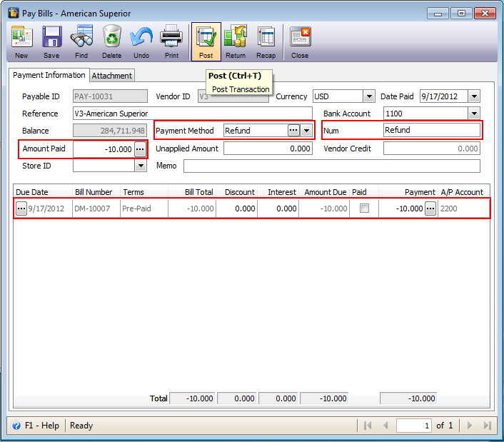The width and height of the screenshot is (504, 442).
Task: Click the Reference field V3-American Superior
Action: (193, 114)
